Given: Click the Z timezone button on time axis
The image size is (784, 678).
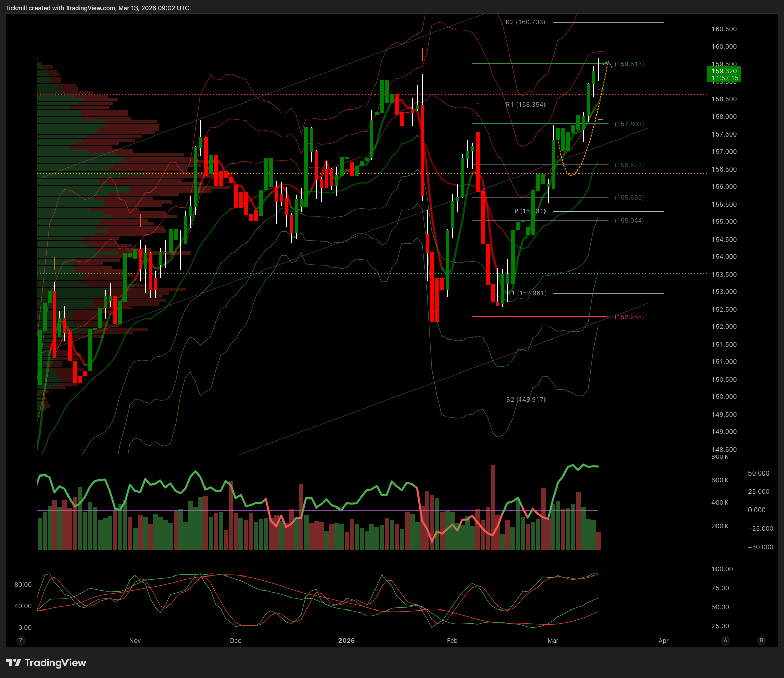Looking at the screenshot, I should coord(21,640).
